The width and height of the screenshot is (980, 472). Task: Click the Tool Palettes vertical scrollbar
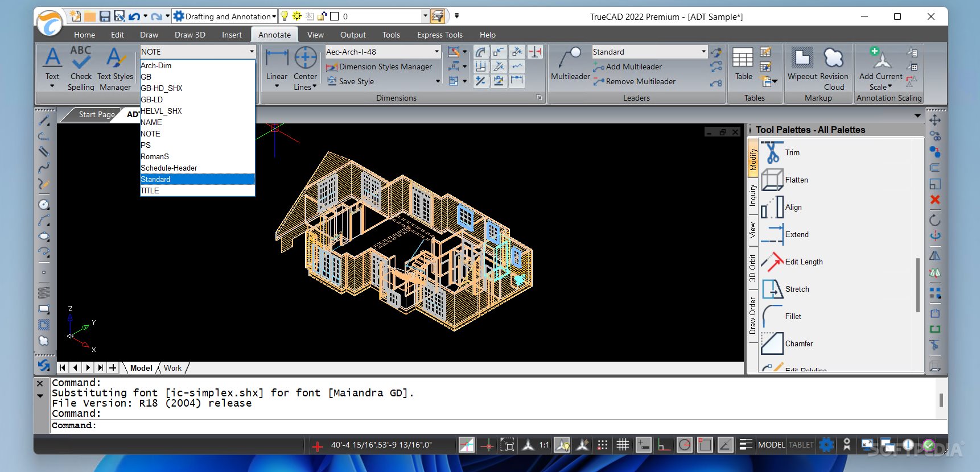(918, 284)
